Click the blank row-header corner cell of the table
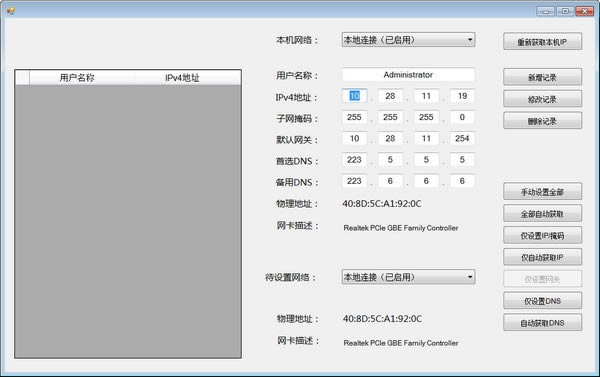600x377 pixels. point(23,78)
